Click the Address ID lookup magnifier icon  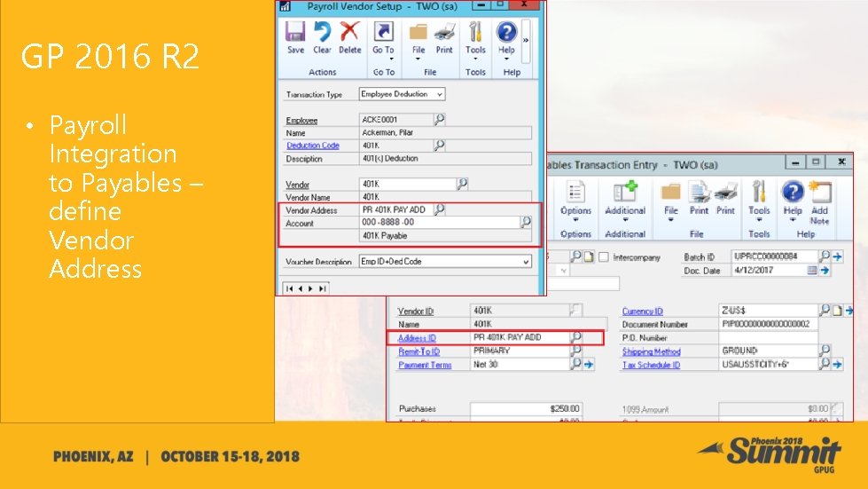pyautogui.click(x=575, y=336)
